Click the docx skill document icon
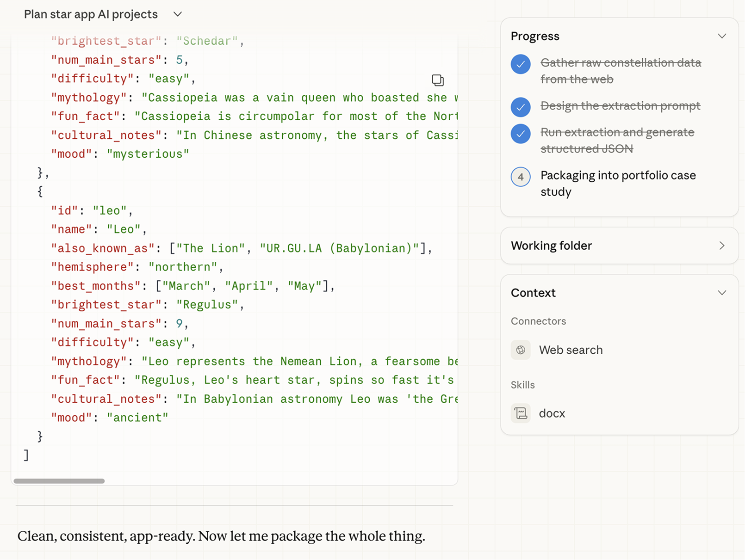This screenshot has height=560, width=745. (521, 413)
